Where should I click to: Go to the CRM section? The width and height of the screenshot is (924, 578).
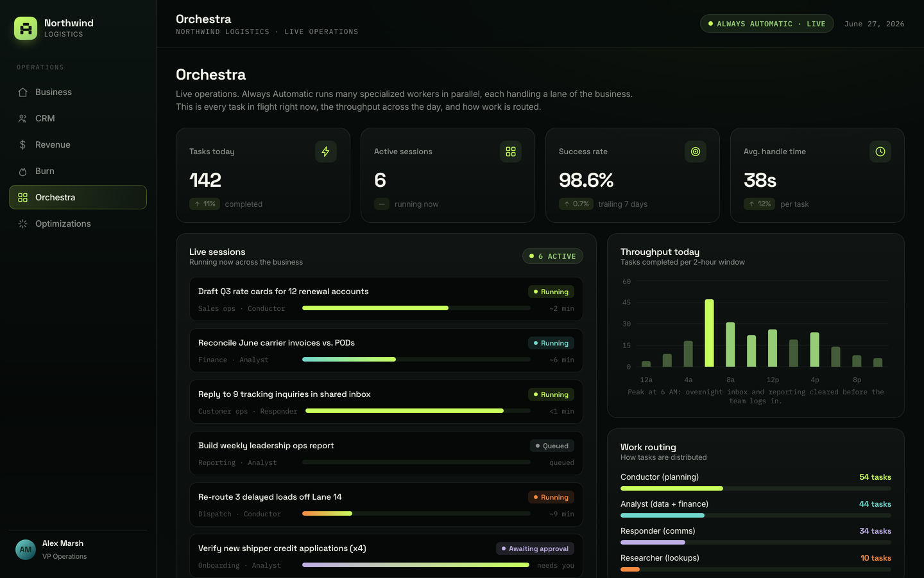[x=78, y=118]
